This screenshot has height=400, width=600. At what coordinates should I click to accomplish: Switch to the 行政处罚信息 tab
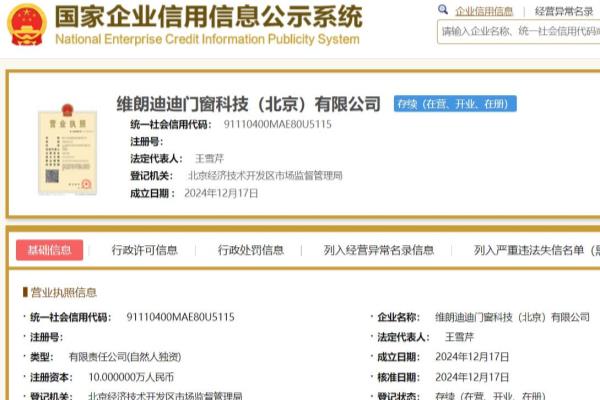tap(251, 250)
